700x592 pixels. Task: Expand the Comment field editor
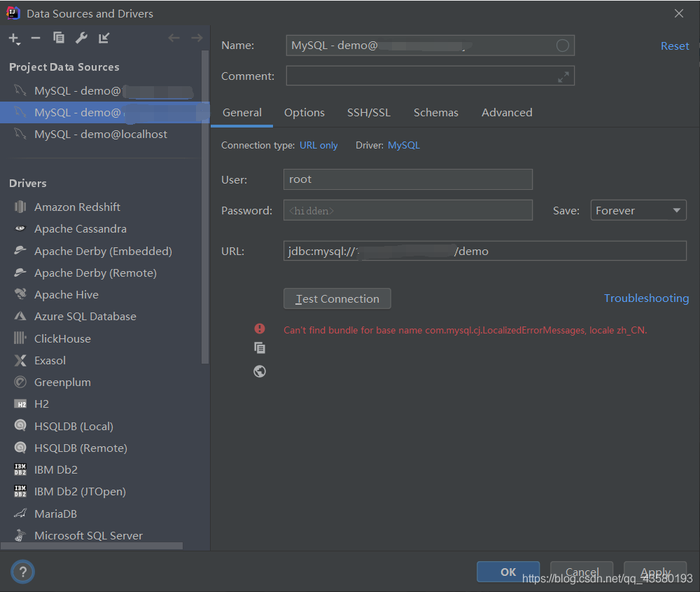(563, 77)
